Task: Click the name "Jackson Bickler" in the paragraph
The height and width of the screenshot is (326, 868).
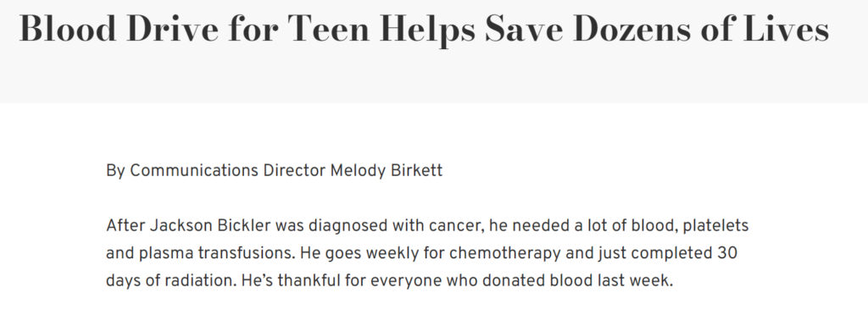Action: click(210, 225)
